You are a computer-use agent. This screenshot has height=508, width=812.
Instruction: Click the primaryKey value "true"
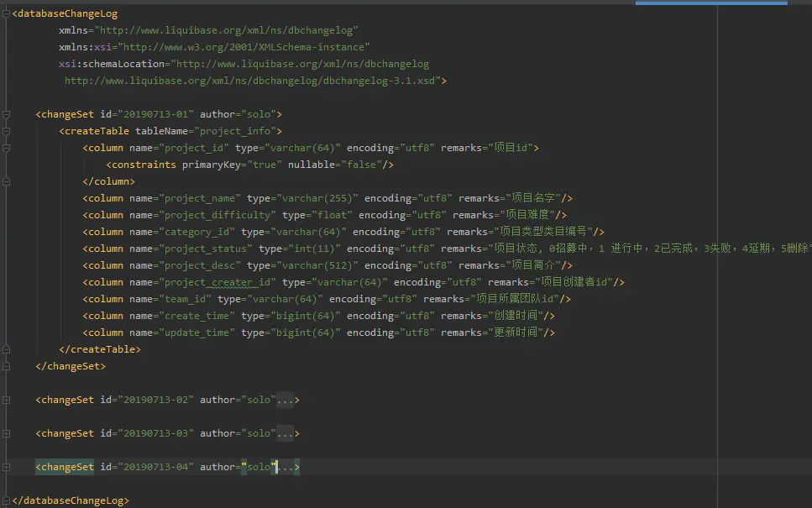pos(265,165)
